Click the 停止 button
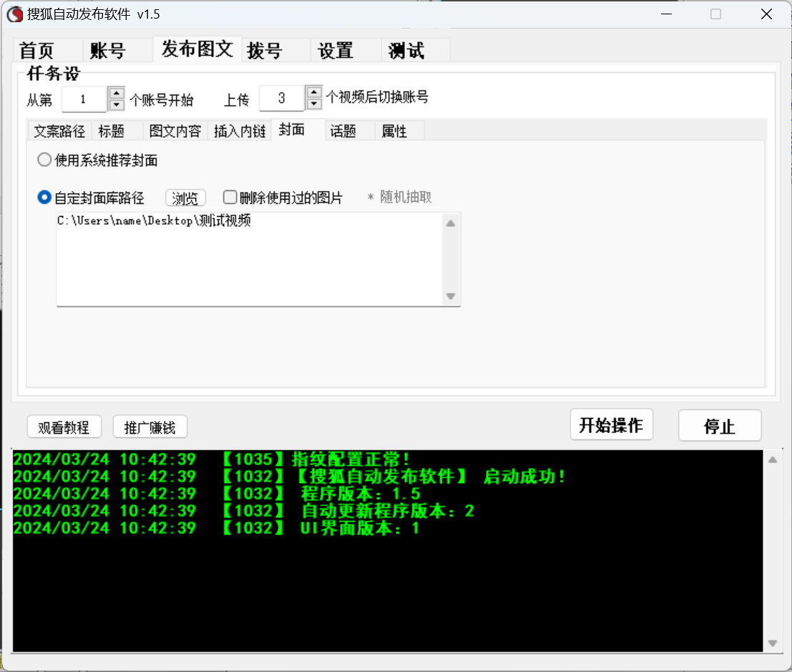This screenshot has height=672, width=792. (720, 426)
